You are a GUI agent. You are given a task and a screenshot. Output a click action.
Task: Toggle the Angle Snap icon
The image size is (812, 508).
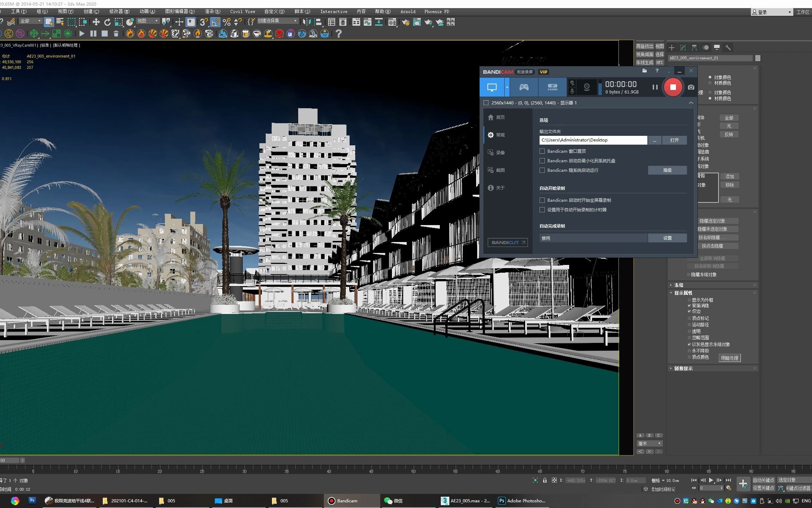(215, 22)
